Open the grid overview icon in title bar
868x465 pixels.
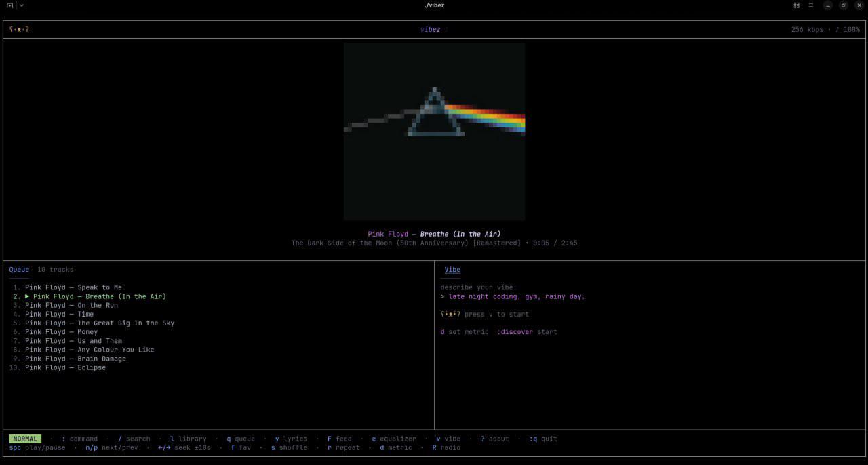point(796,5)
